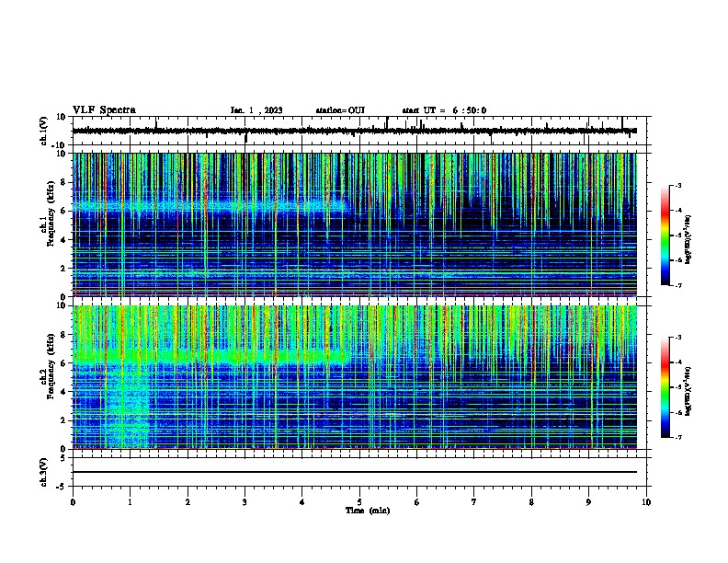Screen dimensions: 728x563
Task: Select the "start UT = 6:50:0" text
Action: click(444, 110)
